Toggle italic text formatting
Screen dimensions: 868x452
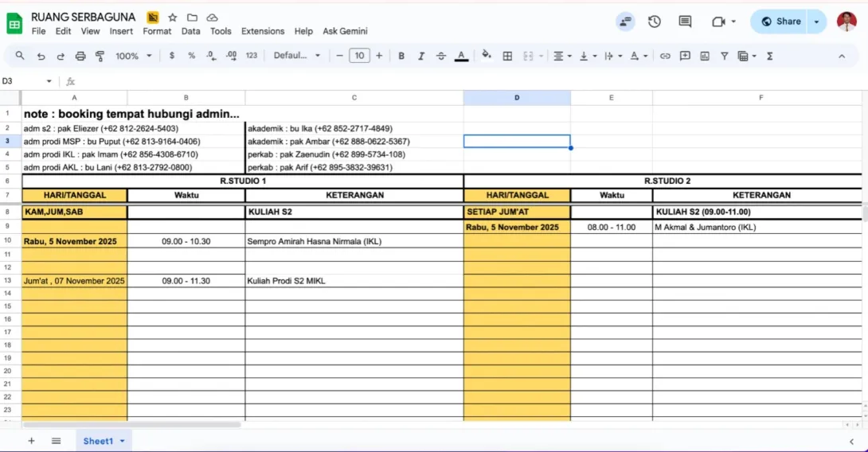click(x=421, y=56)
